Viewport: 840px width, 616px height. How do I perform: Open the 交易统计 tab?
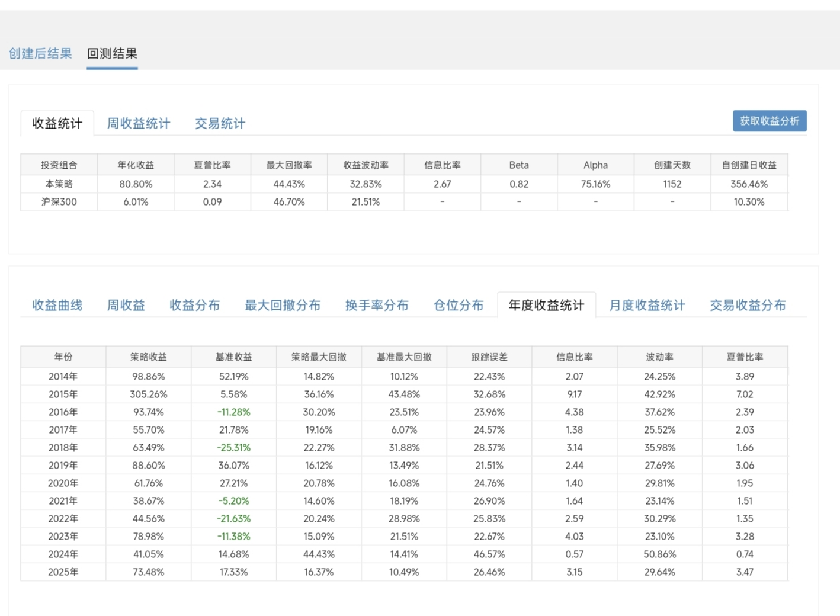[x=220, y=123]
